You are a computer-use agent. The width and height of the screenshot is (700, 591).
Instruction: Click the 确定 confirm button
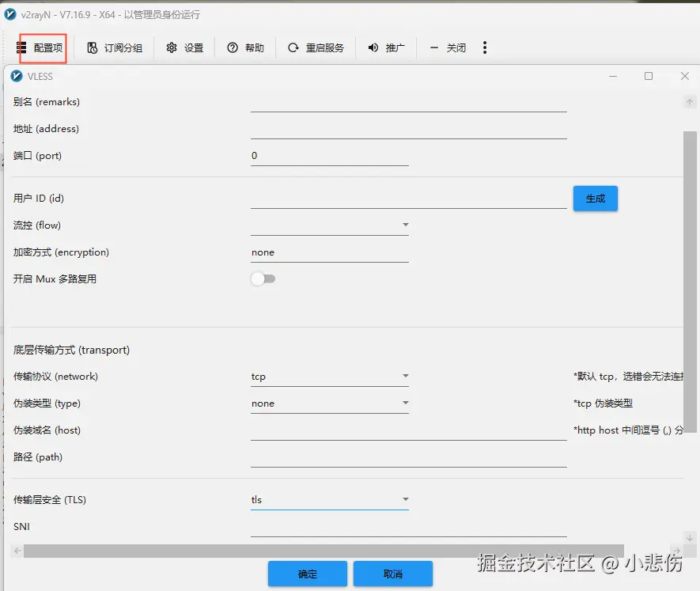click(308, 574)
